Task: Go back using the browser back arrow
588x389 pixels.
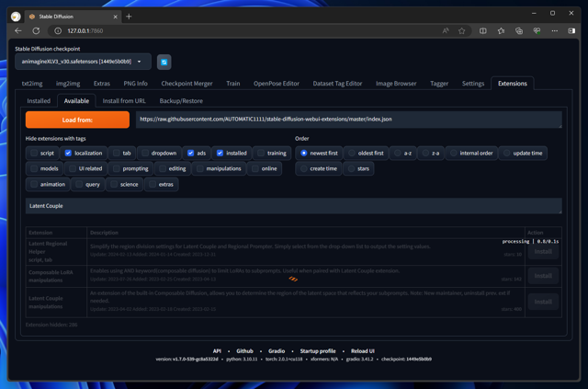Action: (x=18, y=30)
